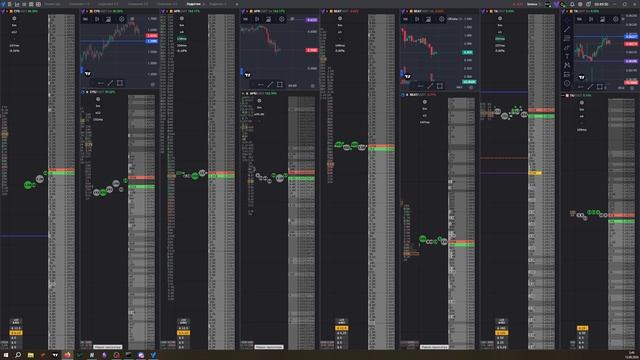The height and width of the screenshot is (360, 640).
Task: Select rectangle tool below APR chart
Action: point(280,85)
